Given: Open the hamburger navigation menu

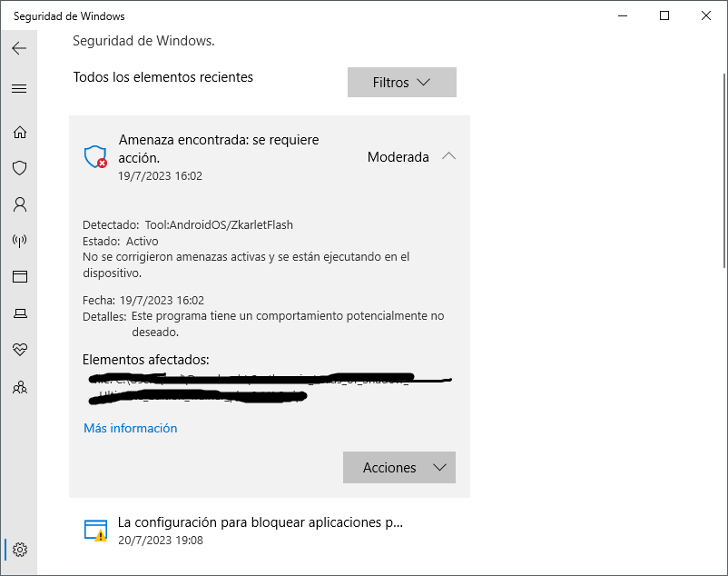Looking at the screenshot, I should pyautogui.click(x=19, y=88).
